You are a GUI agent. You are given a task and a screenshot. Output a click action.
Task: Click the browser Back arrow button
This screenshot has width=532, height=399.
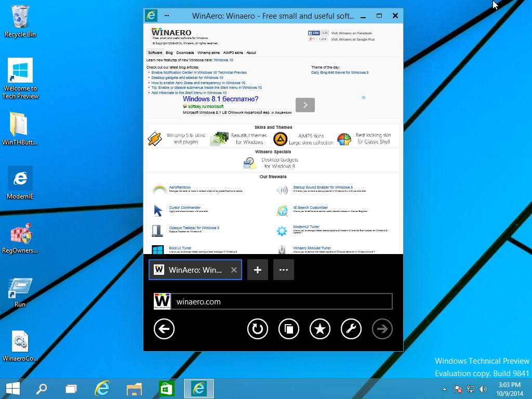point(164,329)
